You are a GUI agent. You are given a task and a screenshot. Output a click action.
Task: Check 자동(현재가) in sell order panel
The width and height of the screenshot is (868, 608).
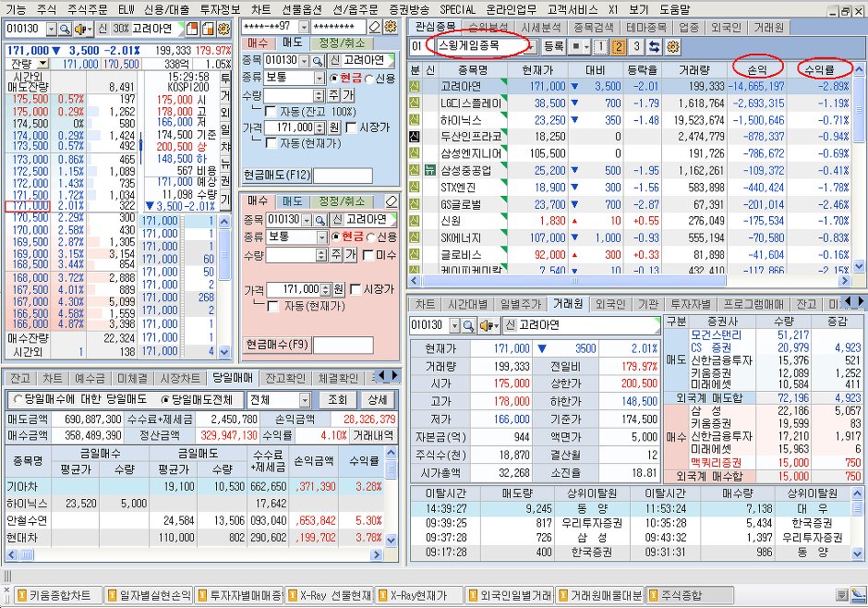coord(271,143)
